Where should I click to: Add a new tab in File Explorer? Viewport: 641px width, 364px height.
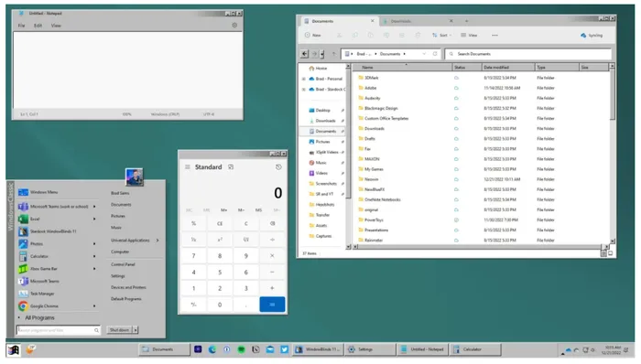466,21
